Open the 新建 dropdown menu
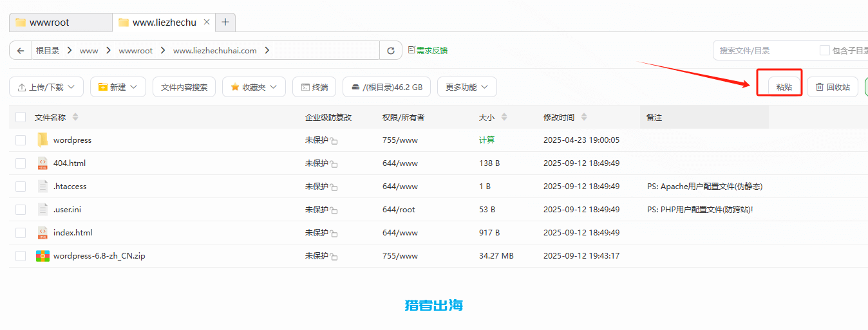The image size is (868, 330). [x=118, y=87]
